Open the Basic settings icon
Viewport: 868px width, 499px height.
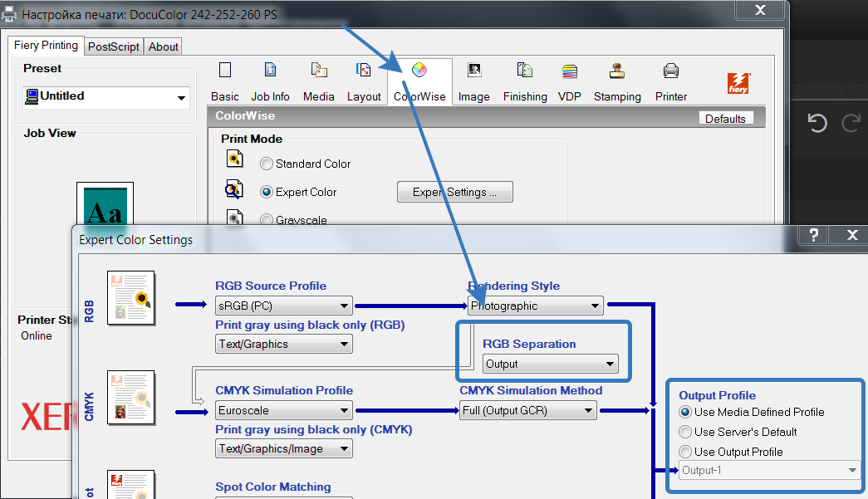(x=225, y=71)
